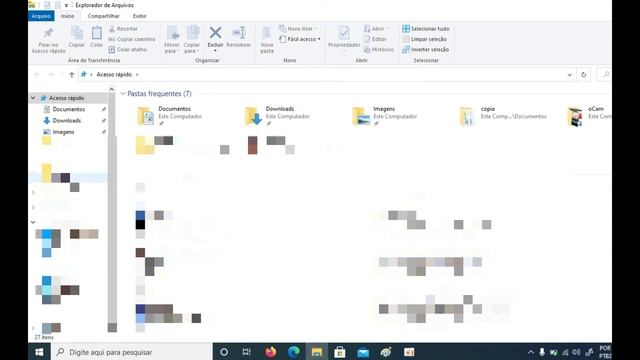
Task: Open the Windows Start menu
Action: pyautogui.click(x=39, y=352)
